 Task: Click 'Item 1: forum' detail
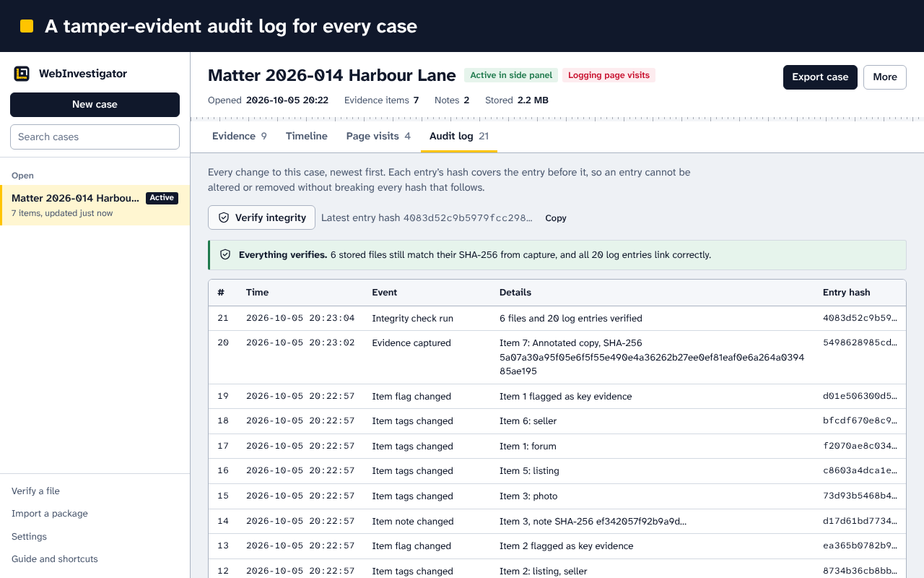point(528,447)
